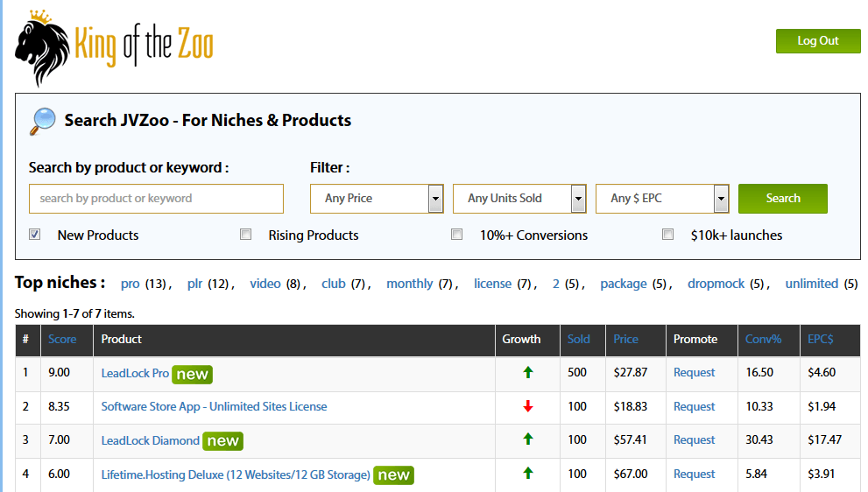Click the King of the Zoo lion logo
The height and width of the screenshot is (492, 868).
(114, 48)
